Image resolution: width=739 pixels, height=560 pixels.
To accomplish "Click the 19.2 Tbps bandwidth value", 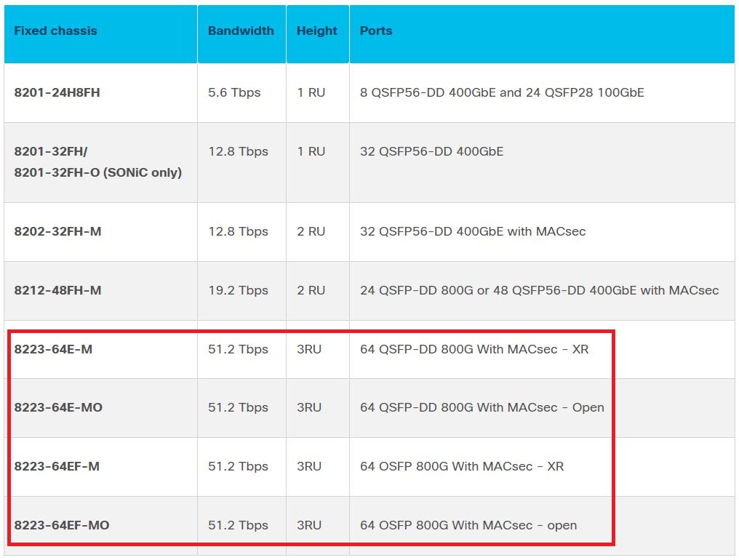I will click(238, 291).
